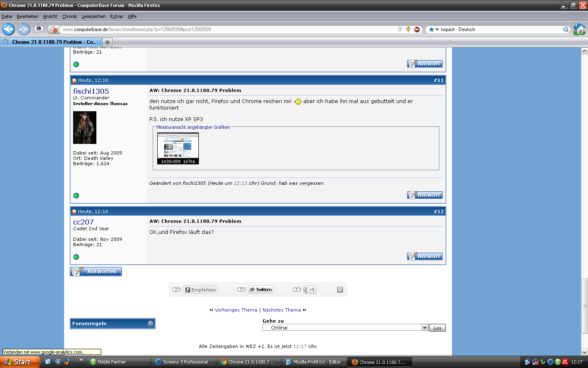Click the red stop loading icon

[417, 29]
